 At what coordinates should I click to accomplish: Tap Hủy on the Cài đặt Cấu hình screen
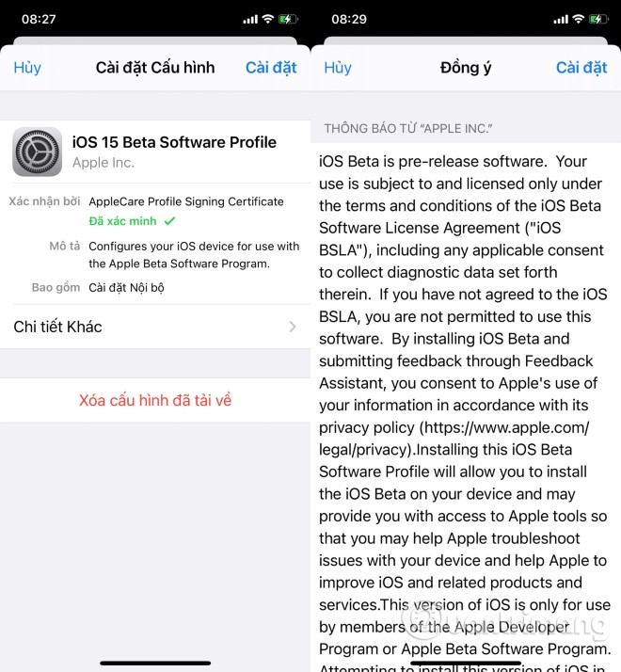(x=27, y=68)
